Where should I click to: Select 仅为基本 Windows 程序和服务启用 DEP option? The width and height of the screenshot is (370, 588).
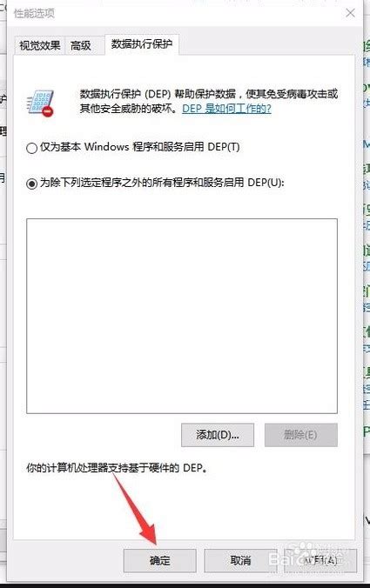[x=31, y=148]
